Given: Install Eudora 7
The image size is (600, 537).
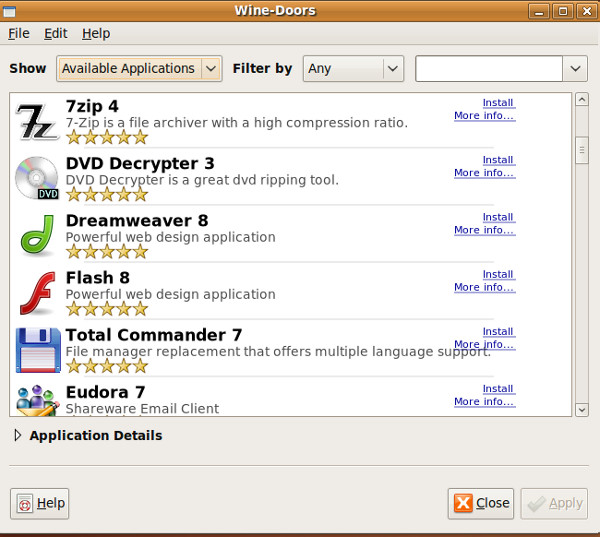Looking at the screenshot, I should pos(498,389).
